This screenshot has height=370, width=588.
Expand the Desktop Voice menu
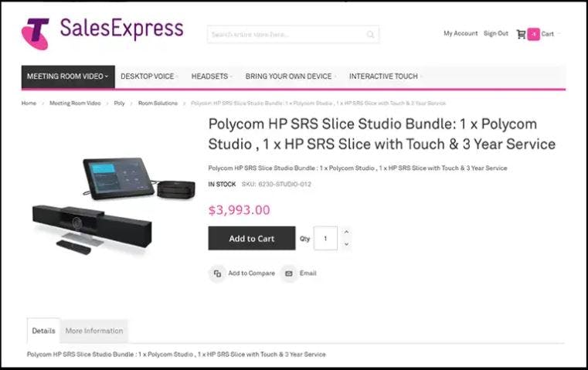[x=148, y=76]
